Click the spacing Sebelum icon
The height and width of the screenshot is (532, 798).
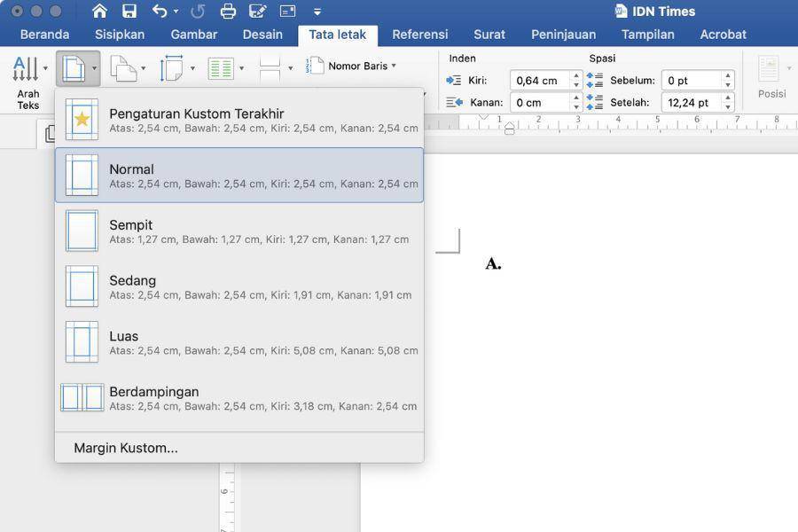point(594,81)
